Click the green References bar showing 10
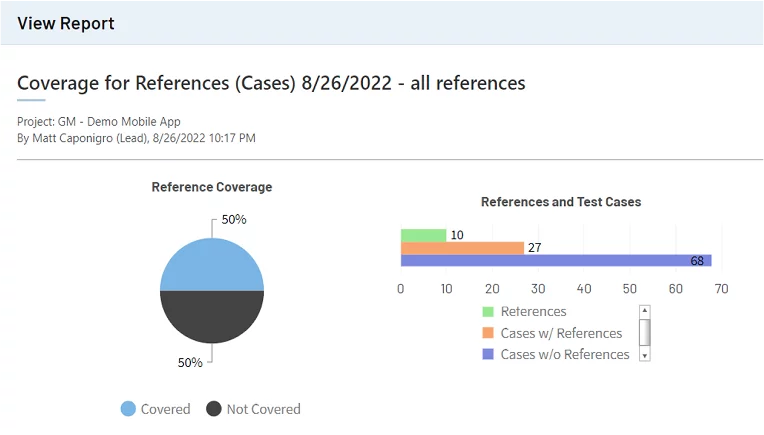Image resolution: width=764 pixels, height=435 pixels. pyautogui.click(x=423, y=235)
